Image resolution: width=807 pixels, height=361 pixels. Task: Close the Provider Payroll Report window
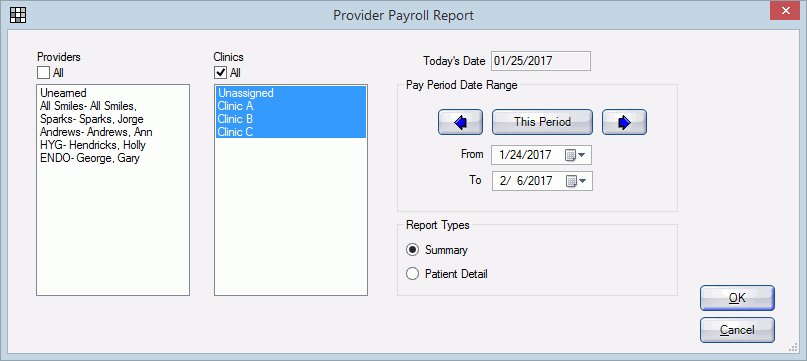pyautogui.click(x=784, y=11)
